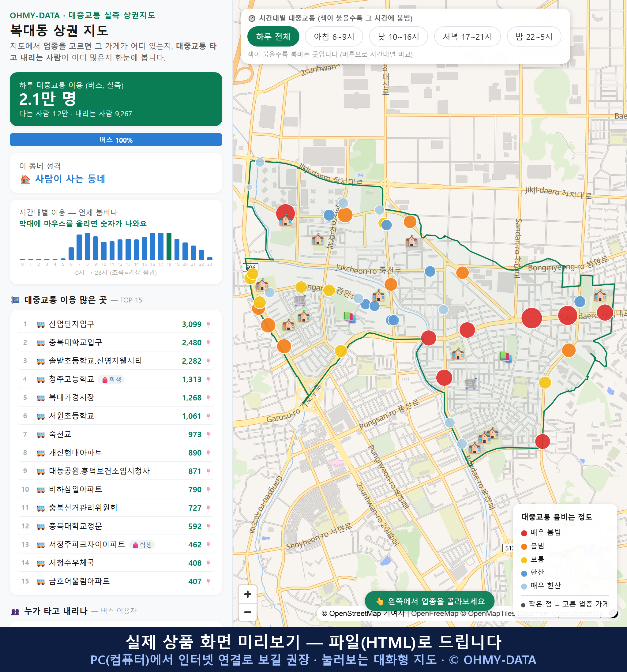
Task: Click the pin icon for 서원초등학교
Action: [x=208, y=416]
